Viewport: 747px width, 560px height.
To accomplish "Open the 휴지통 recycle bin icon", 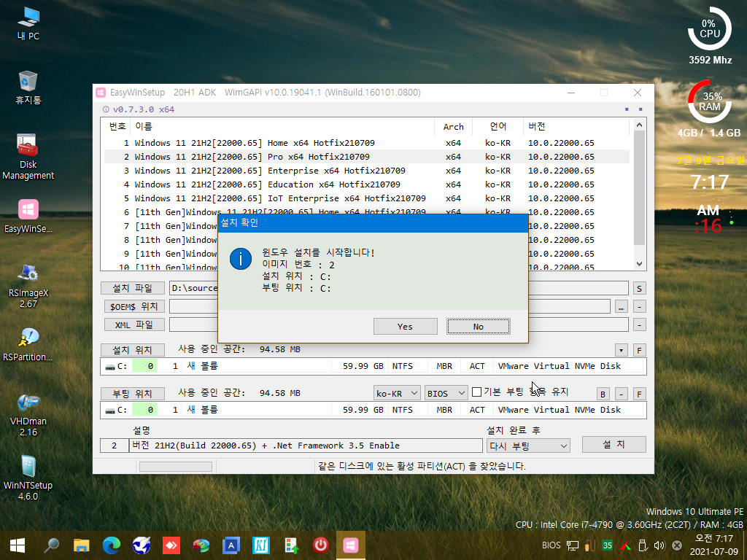I will point(28,87).
